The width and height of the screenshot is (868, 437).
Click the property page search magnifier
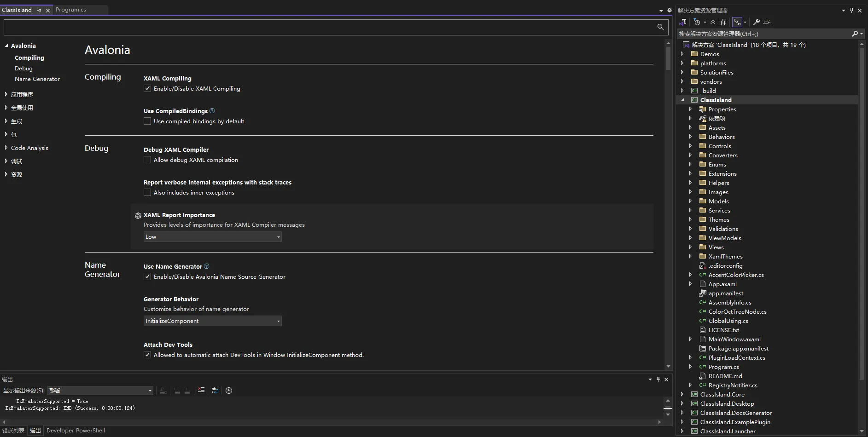pyautogui.click(x=660, y=27)
